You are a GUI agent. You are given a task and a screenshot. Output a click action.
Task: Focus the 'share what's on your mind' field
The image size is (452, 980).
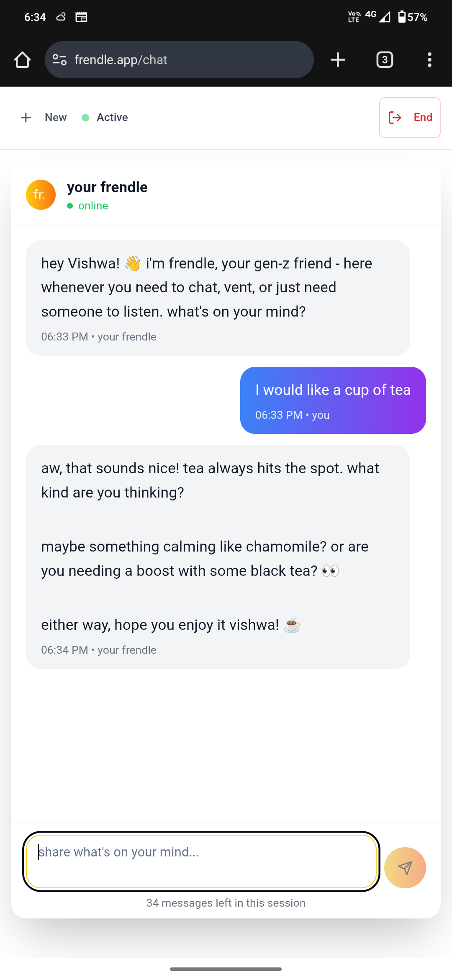[201, 861]
